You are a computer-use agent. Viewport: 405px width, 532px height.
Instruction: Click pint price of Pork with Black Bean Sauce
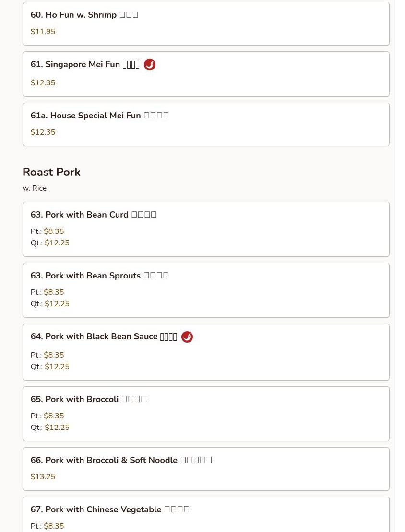pyautogui.click(x=54, y=355)
